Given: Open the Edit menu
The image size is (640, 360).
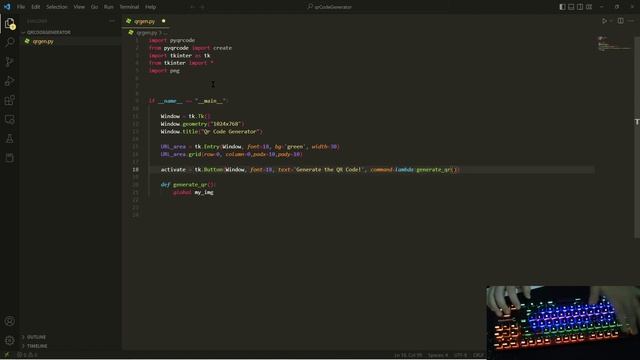Looking at the screenshot, I should click(x=36, y=7).
